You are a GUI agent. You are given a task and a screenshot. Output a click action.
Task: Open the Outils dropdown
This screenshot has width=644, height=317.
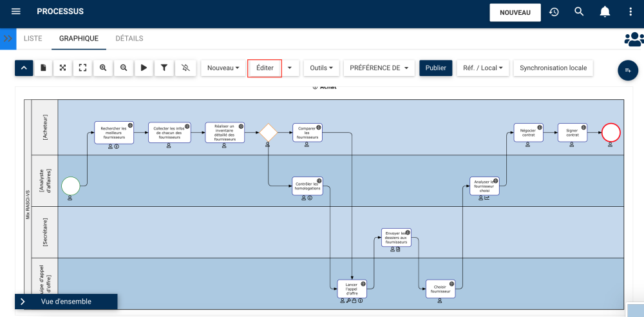tap(321, 68)
